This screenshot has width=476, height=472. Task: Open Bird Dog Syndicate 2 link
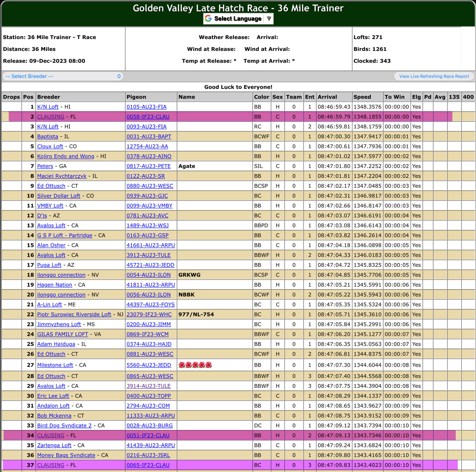click(x=64, y=426)
